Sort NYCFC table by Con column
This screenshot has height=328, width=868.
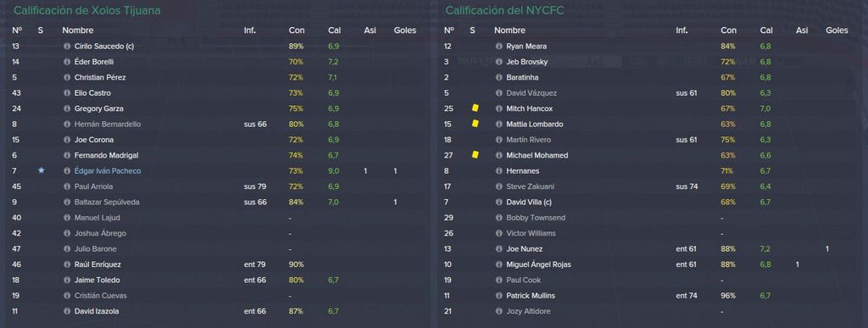(x=728, y=31)
